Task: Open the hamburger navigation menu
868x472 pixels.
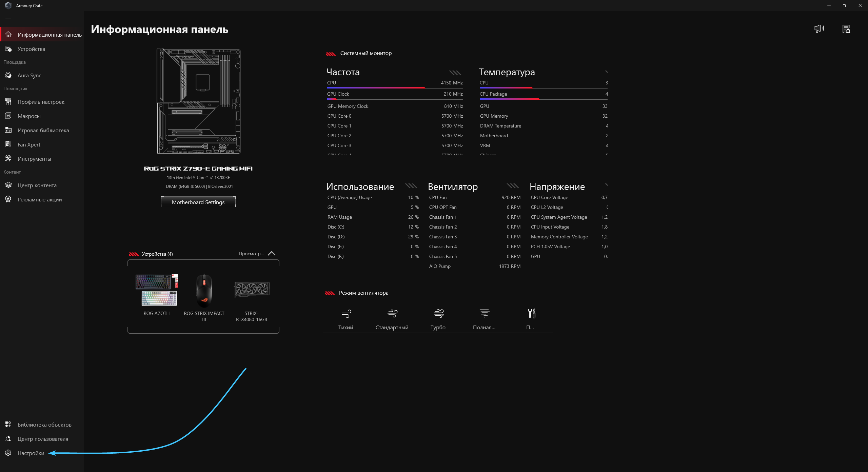Action: click(8, 19)
